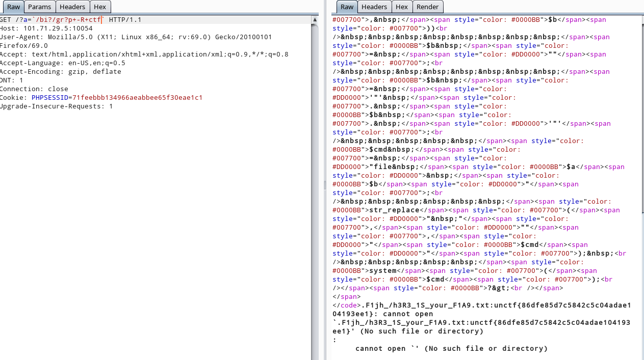Image resolution: width=644 pixels, height=360 pixels.
Task: Switch the response view to the Render tab
Action: point(428,7)
